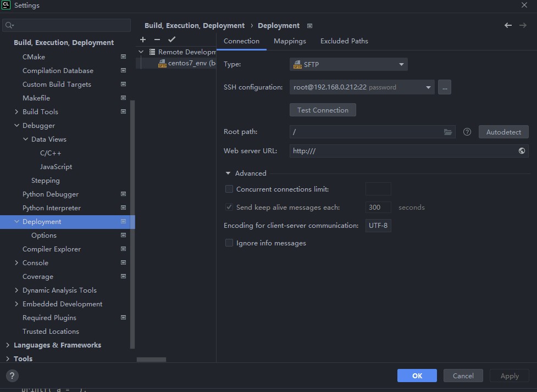Click the project-level icon beside CMake
Screen dimensions: 537x392
123,57
